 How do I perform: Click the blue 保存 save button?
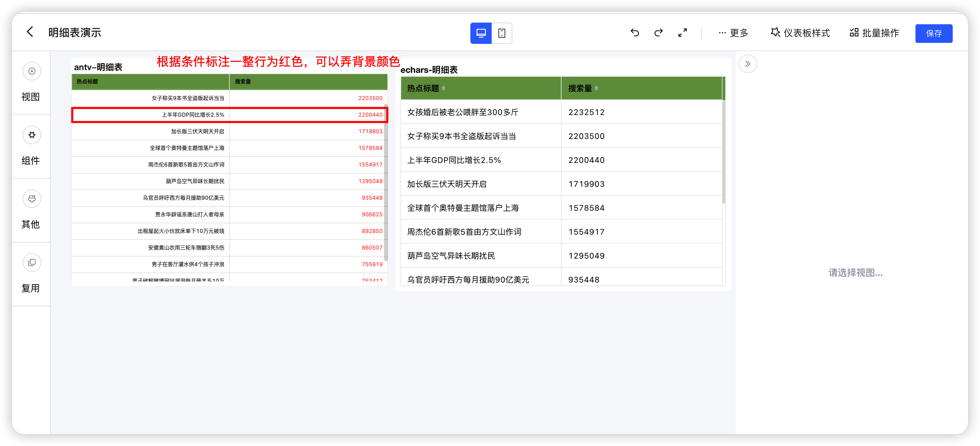pyautogui.click(x=934, y=34)
